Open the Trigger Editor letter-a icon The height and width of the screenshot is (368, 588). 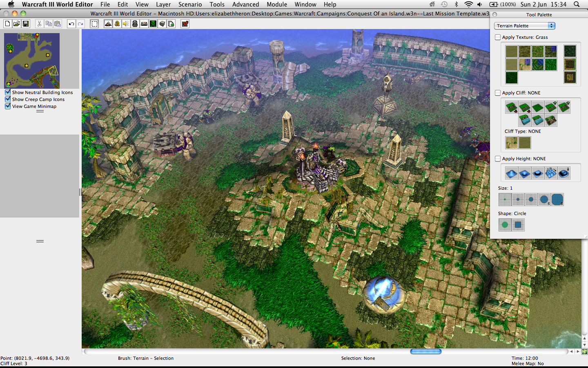click(117, 24)
